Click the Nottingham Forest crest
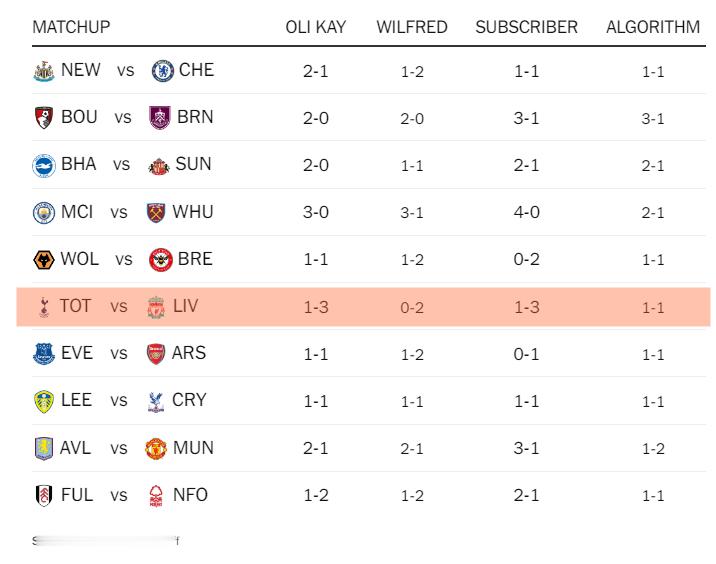 pyautogui.click(x=155, y=495)
